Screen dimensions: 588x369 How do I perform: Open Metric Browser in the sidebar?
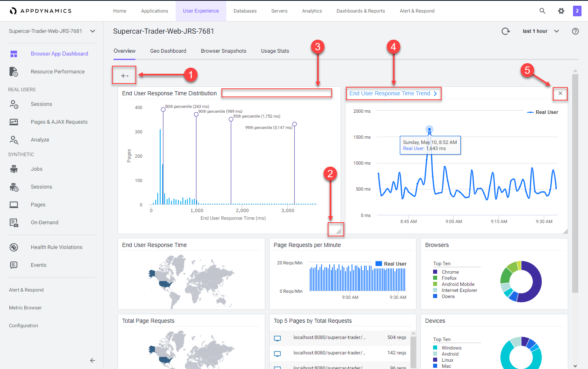click(x=25, y=308)
